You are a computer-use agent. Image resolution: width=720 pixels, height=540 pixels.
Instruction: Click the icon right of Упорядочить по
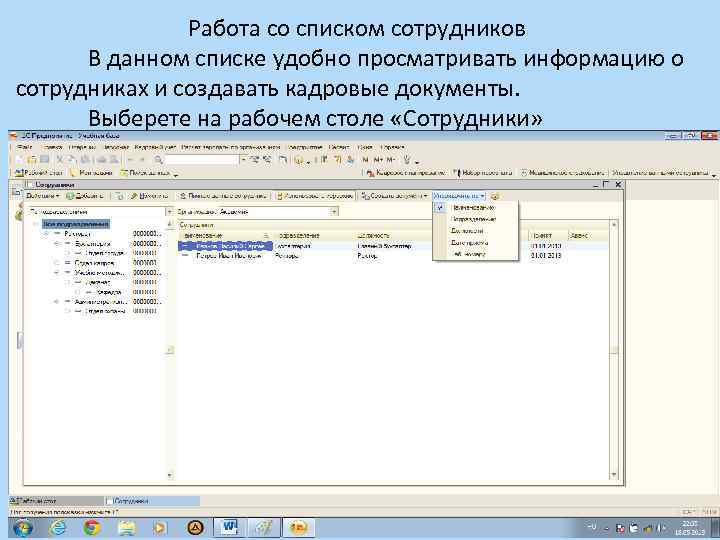coord(495,196)
